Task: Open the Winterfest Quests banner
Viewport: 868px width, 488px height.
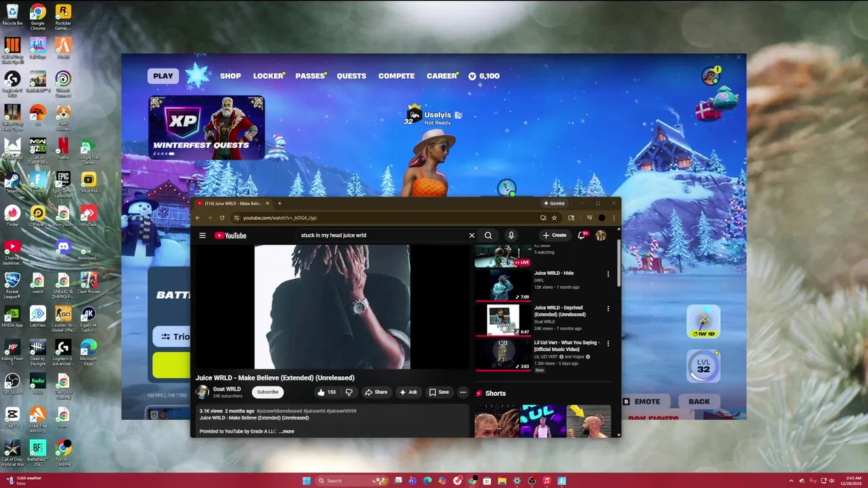Action: tap(207, 127)
